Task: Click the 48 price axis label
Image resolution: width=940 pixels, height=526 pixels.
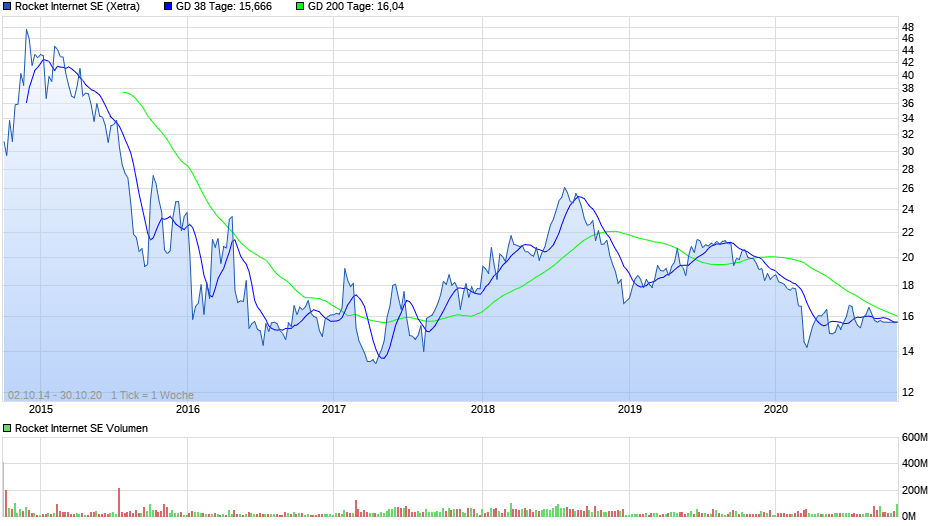Action: pyautogui.click(x=908, y=27)
